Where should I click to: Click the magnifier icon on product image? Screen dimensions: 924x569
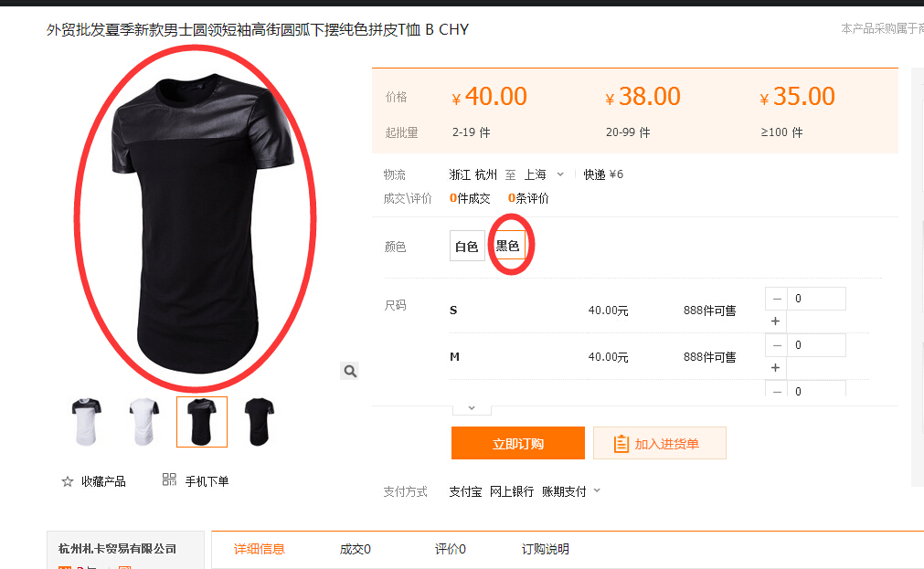point(349,371)
